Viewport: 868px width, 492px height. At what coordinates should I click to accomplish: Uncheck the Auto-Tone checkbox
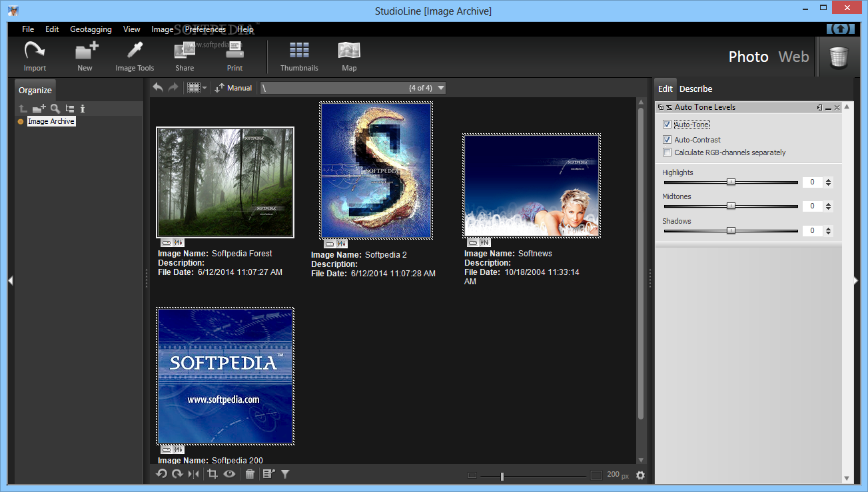(x=667, y=124)
